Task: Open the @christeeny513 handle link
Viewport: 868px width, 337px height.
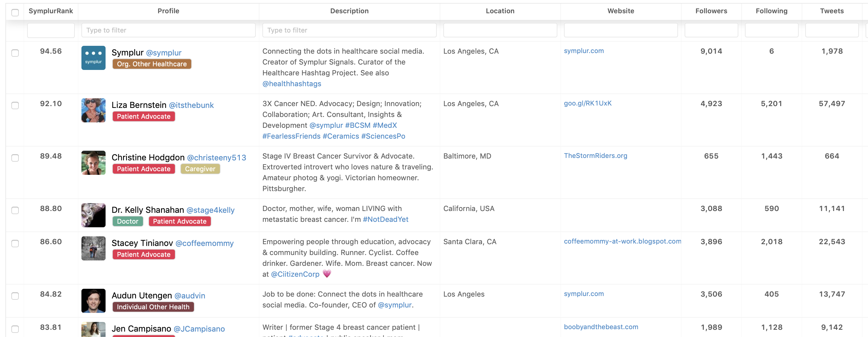Action: pyautogui.click(x=217, y=158)
